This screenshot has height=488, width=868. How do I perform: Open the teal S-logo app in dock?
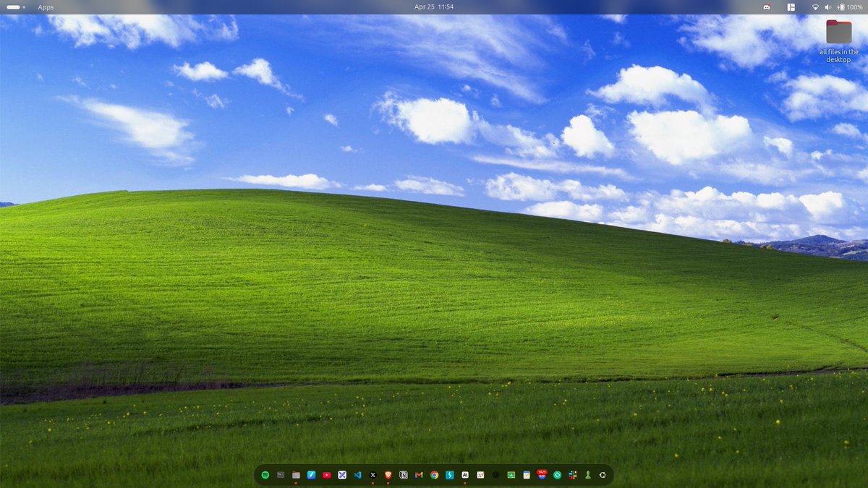point(450,475)
